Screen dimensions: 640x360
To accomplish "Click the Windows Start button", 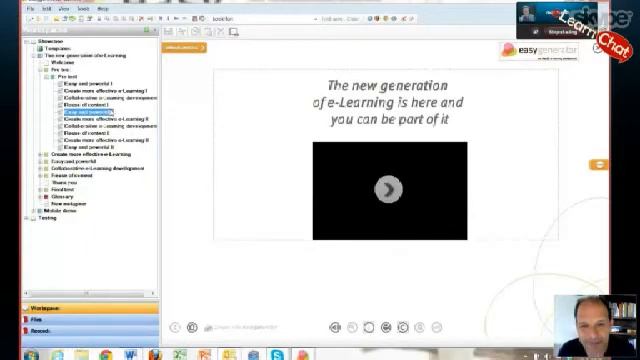I will (31, 355).
